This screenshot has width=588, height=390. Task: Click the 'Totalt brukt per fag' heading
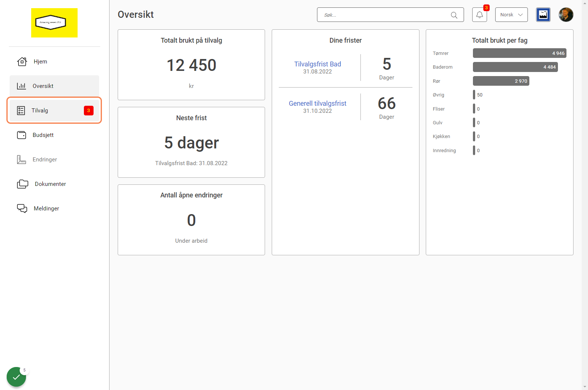(x=500, y=40)
